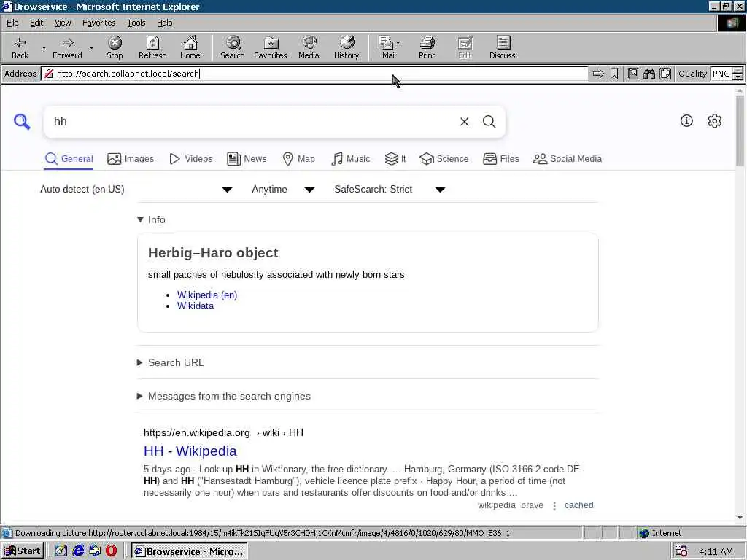The width and height of the screenshot is (747, 560).
Task: Switch to the Images tab
Action: pos(131,159)
